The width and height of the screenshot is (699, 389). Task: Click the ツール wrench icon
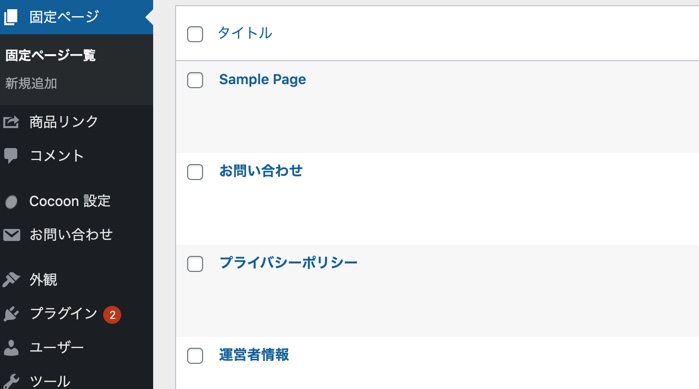pos(11,381)
